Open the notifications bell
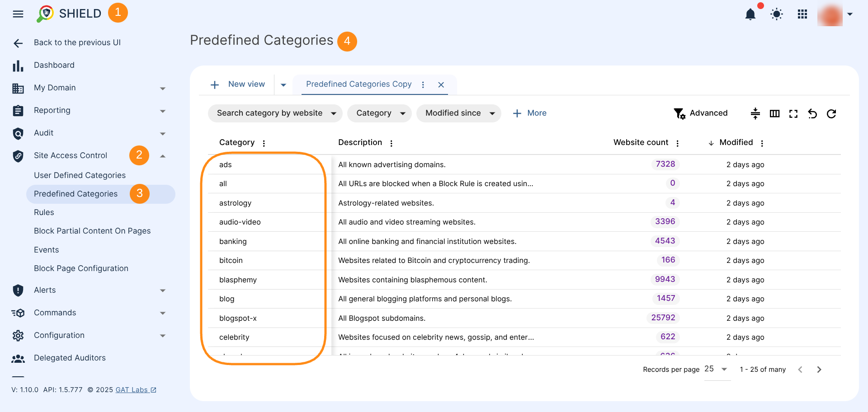The height and width of the screenshot is (412, 868). (x=750, y=14)
